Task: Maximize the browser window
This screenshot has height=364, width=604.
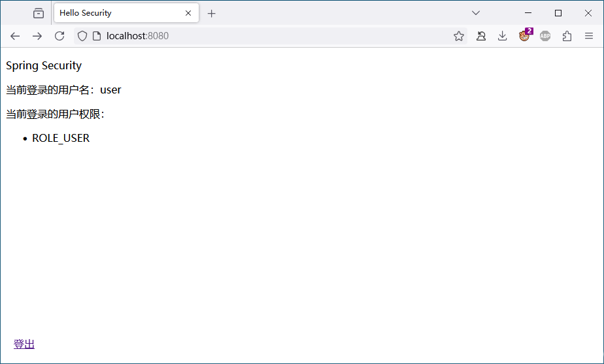Action: [558, 13]
